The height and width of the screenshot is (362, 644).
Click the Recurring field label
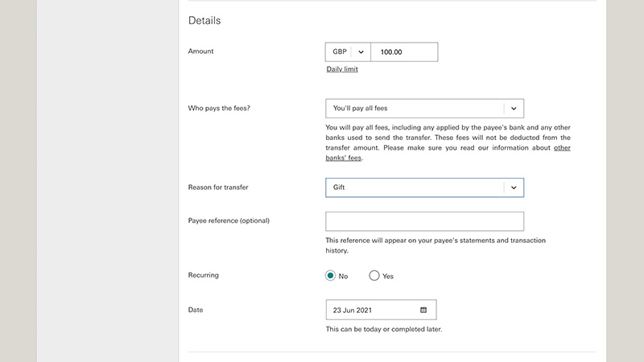(x=204, y=275)
